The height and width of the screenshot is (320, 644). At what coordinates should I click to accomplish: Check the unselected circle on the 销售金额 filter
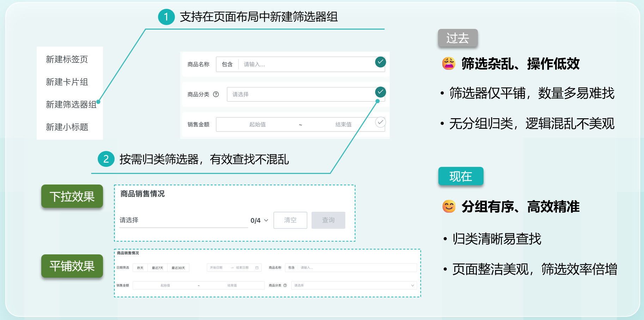380,122
